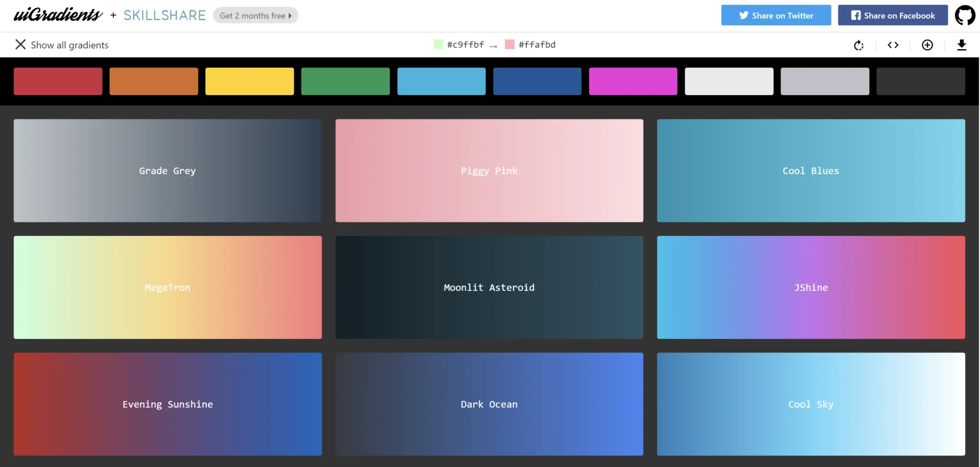Open the Piggy Pink gradient
Image resolution: width=980 pixels, height=467 pixels.
click(489, 171)
